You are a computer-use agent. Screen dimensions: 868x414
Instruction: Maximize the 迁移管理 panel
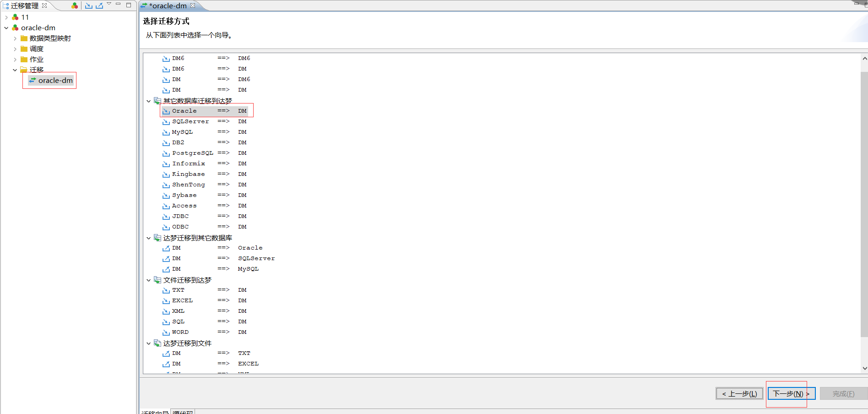[129, 5]
